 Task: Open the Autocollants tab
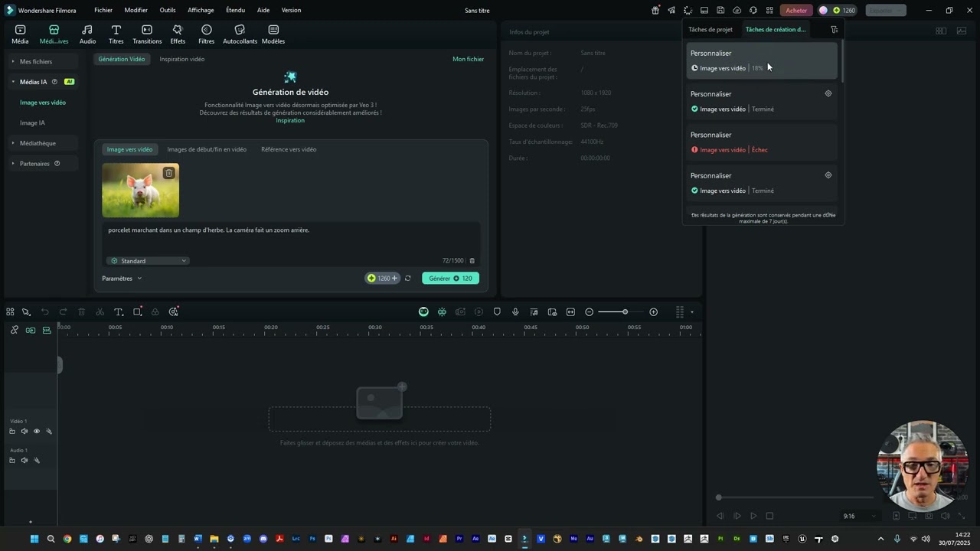click(240, 34)
